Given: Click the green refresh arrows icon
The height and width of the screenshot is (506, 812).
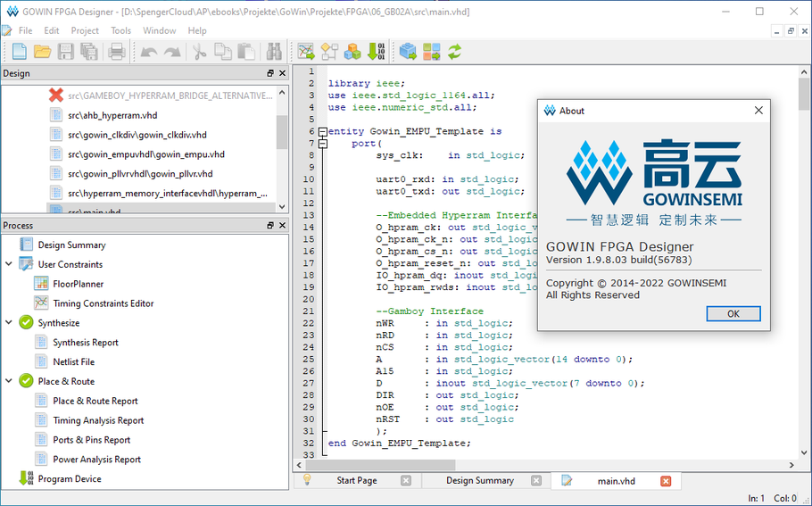Looking at the screenshot, I should tap(455, 52).
